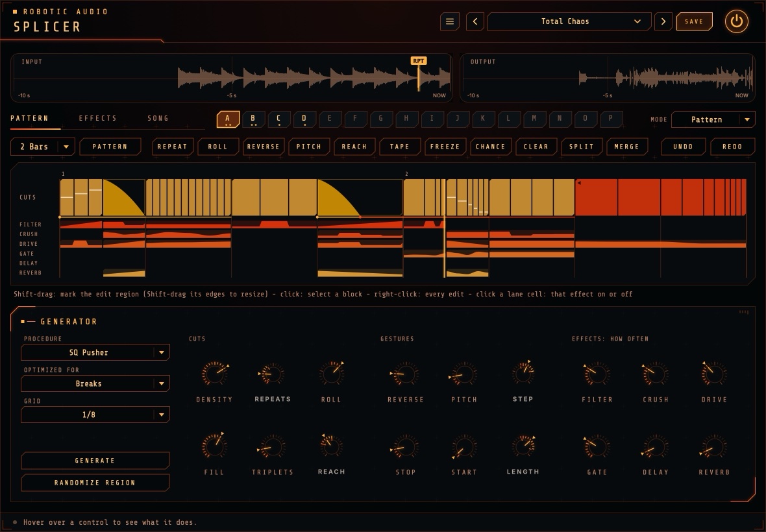
Task: Switch to the Effects tab
Action: tap(98, 118)
